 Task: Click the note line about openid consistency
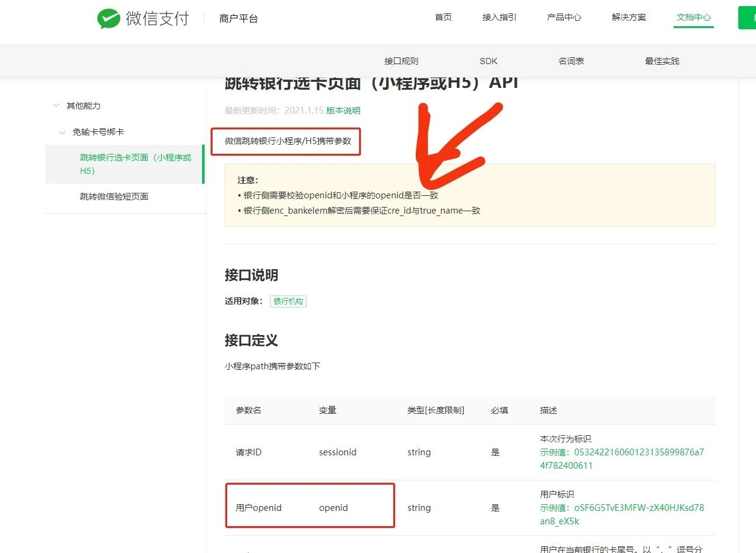(x=338, y=195)
